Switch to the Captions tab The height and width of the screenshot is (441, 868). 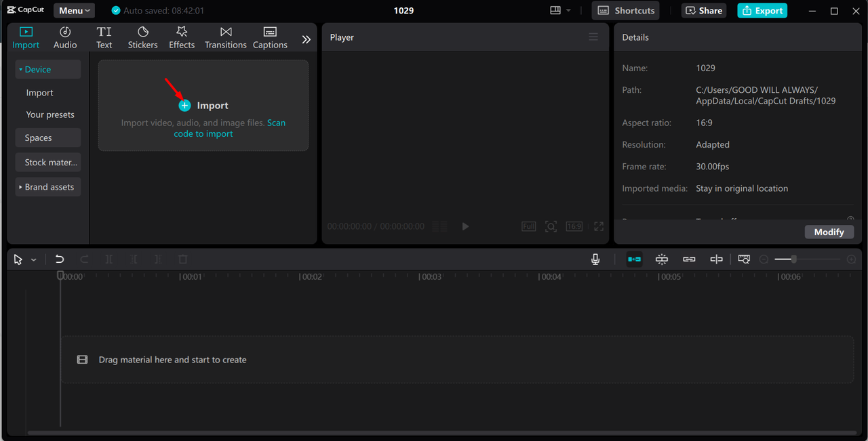(270, 37)
